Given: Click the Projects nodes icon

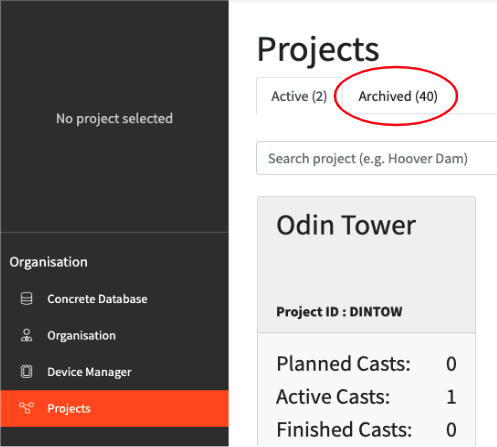Looking at the screenshot, I should [26, 408].
